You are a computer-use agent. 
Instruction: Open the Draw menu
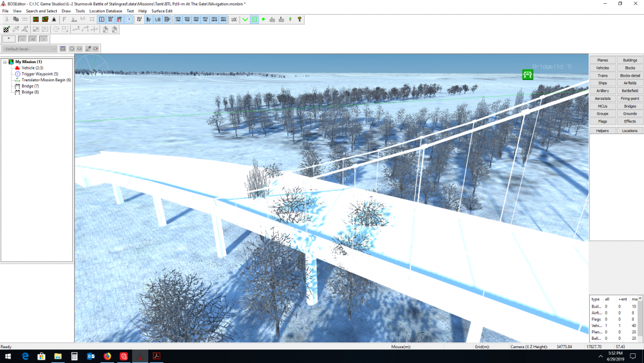point(66,11)
